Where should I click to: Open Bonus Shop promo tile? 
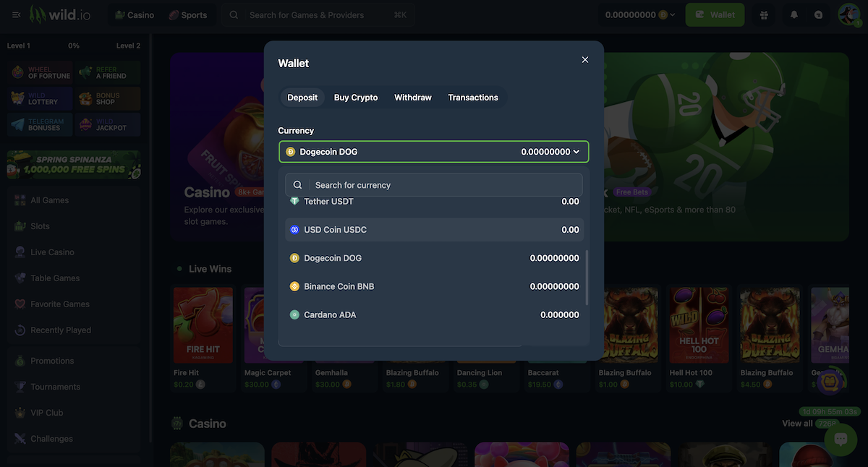108,99
